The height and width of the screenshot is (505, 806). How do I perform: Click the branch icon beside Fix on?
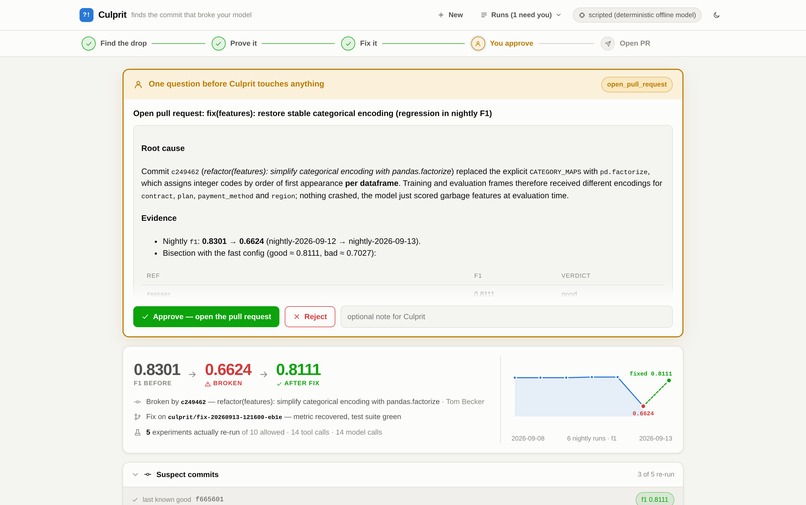coord(137,417)
